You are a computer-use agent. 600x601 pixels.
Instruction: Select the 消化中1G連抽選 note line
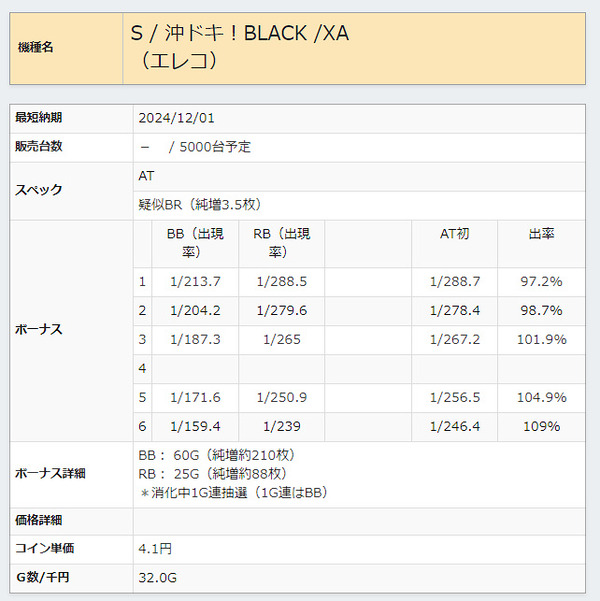tap(233, 493)
